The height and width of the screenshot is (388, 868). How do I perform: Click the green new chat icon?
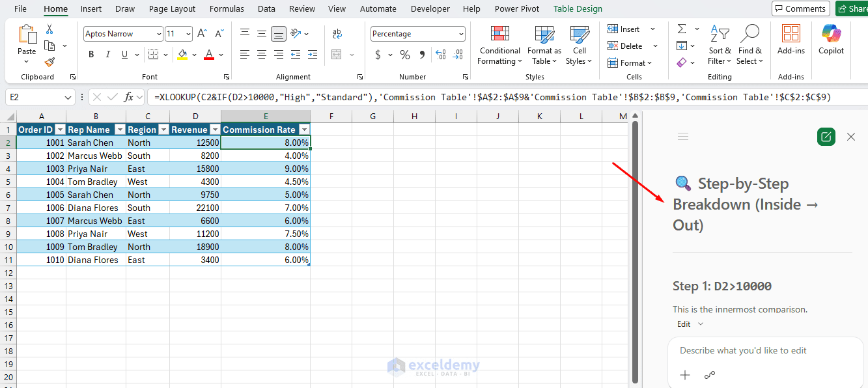(x=826, y=136)
